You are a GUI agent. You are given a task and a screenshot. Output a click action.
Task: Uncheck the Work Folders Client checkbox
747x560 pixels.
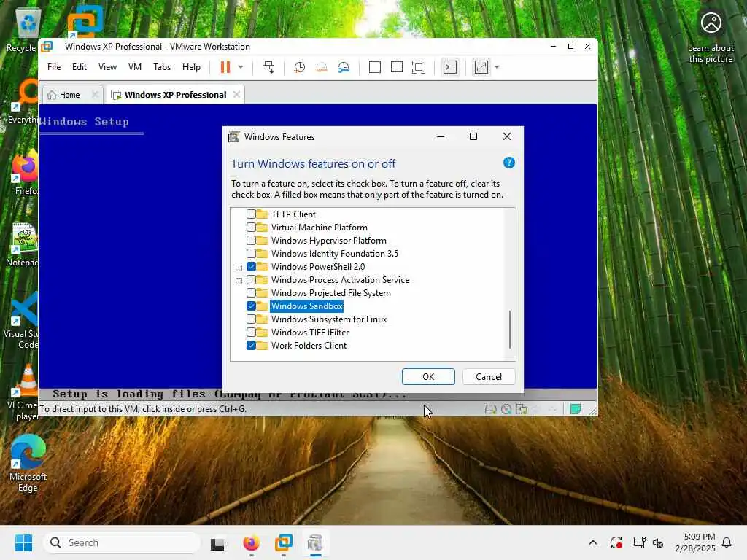pos(251,345)
